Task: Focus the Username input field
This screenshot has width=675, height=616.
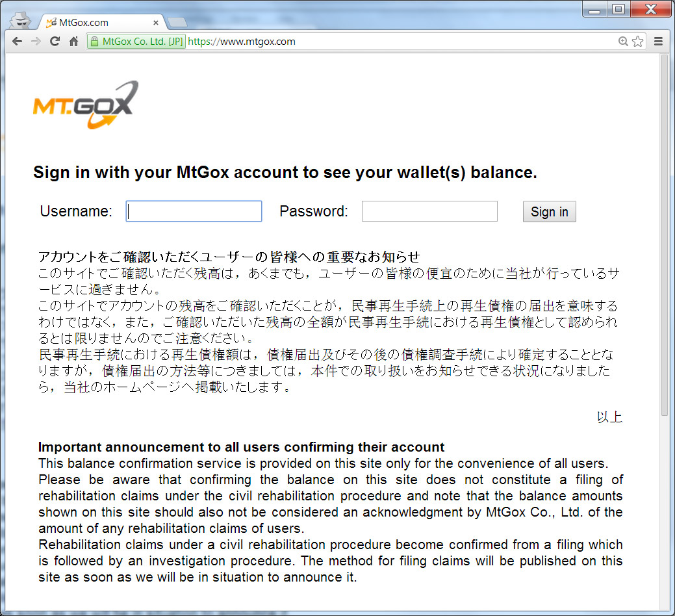Action: 194,211
